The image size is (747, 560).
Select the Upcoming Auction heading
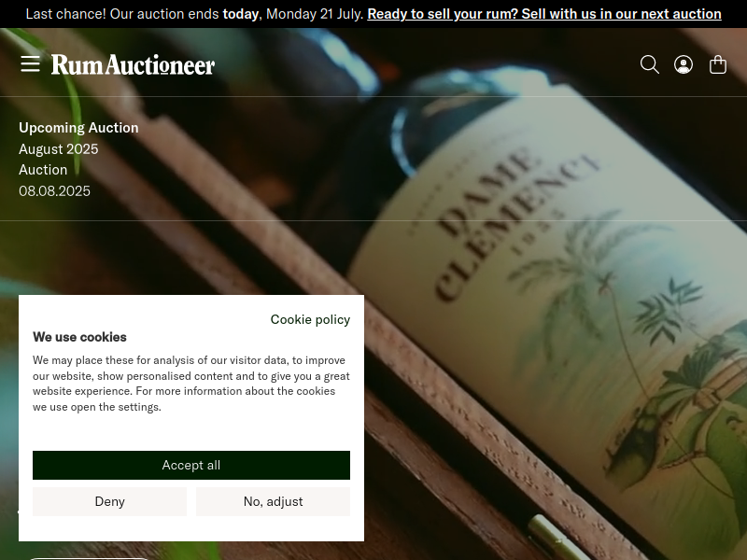[78, 128]
